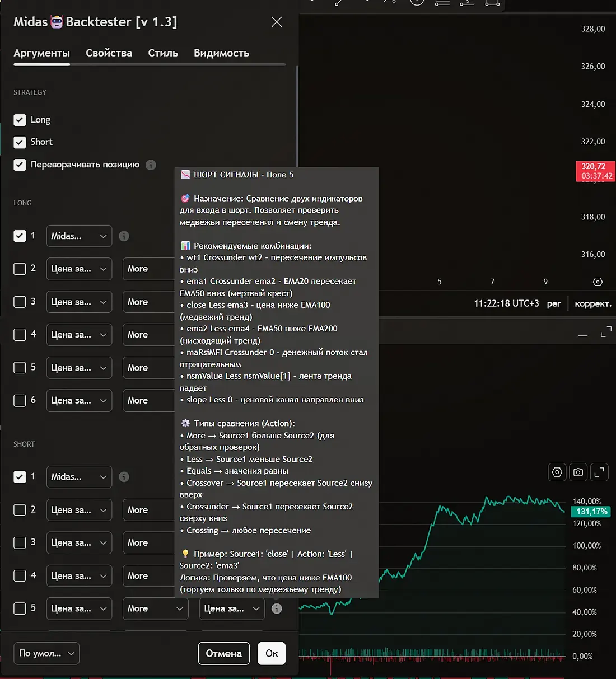
Task: Open LONG row 4 More action dropdown
Action: pos(148,335)
